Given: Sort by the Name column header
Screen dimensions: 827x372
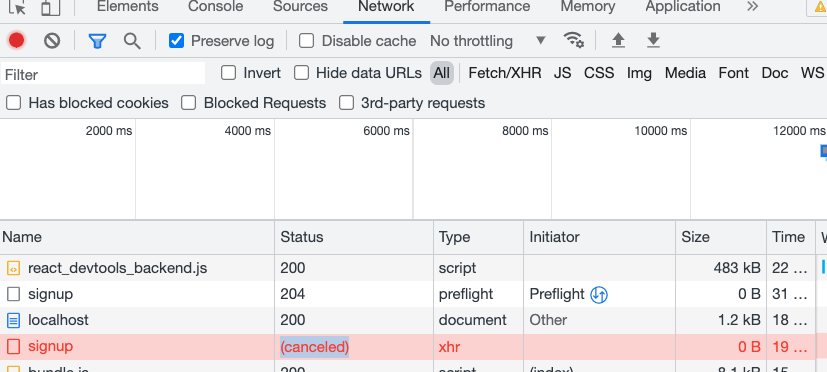Looking at the screenshot, I should coord(137,237).
